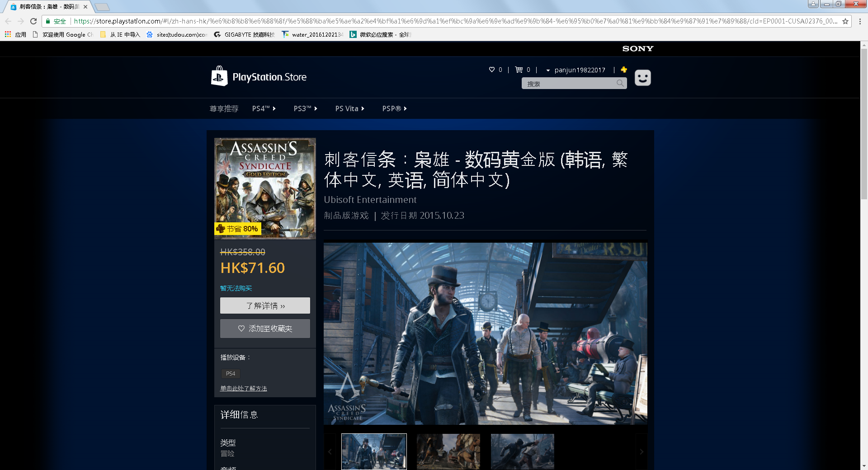Open the Chrome three-dot menu
The image size is (868, 470).
860,21
